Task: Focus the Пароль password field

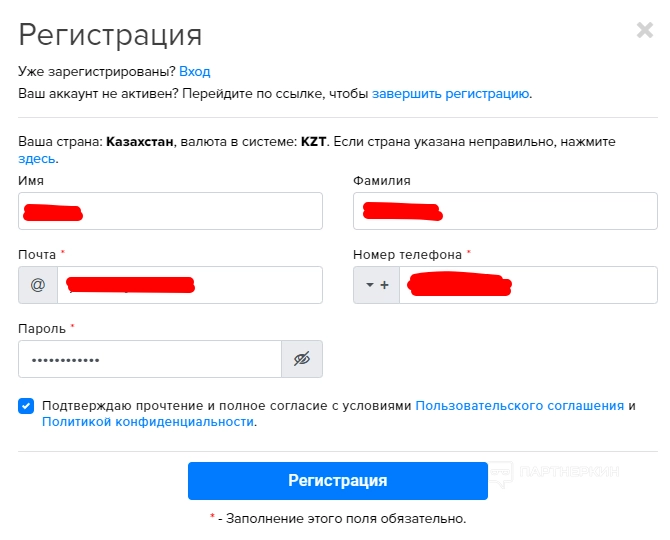Action: (150, 359)
